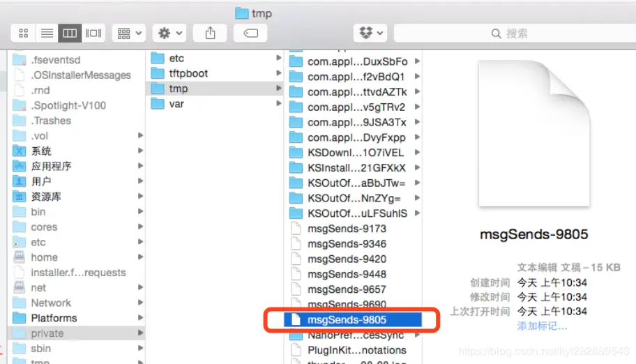This screenshot has width=636, height=364.
Task: Select the msgSends-9346 file
Action: [354, 243]
